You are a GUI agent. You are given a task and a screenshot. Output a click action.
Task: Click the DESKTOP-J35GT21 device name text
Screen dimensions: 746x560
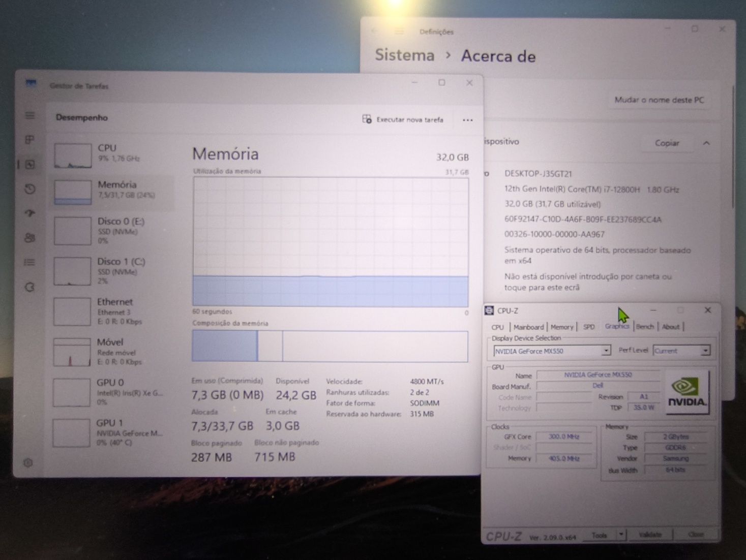(538, 173)
